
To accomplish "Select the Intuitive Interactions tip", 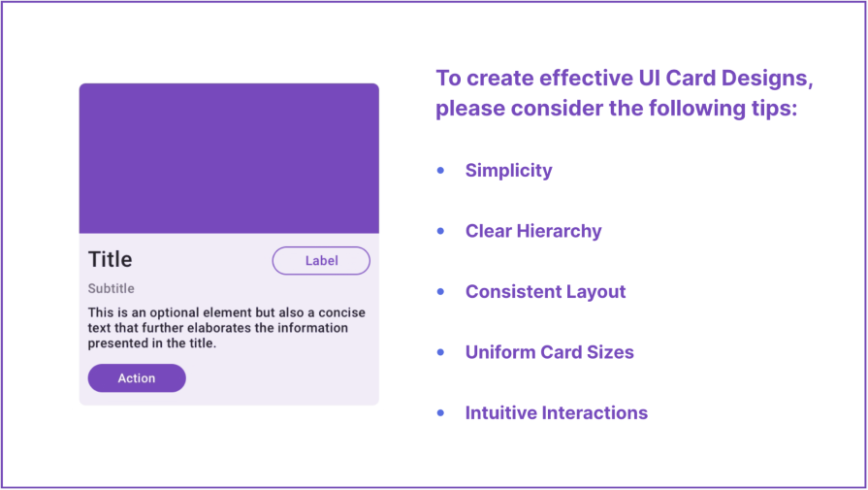I will pos(557,412).
